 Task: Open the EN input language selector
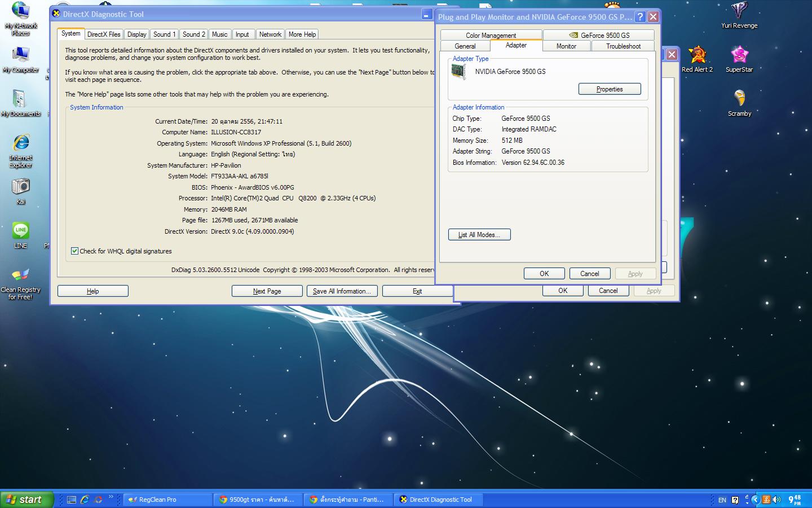[722, 500]
